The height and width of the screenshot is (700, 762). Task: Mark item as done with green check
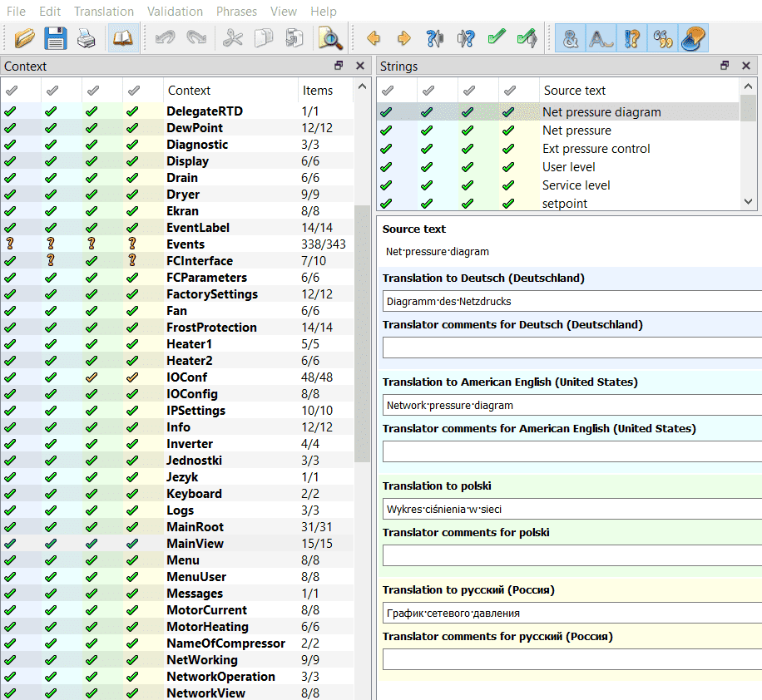pos(497,38)
